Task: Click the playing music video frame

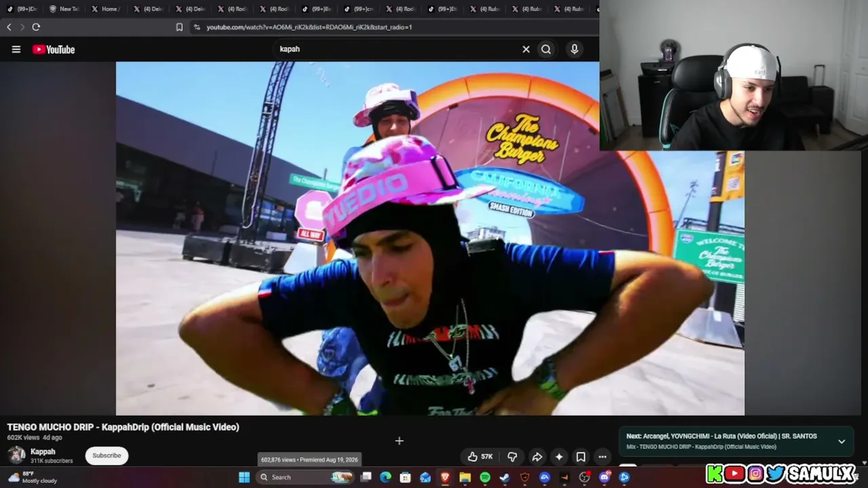Action: (430, 239)
